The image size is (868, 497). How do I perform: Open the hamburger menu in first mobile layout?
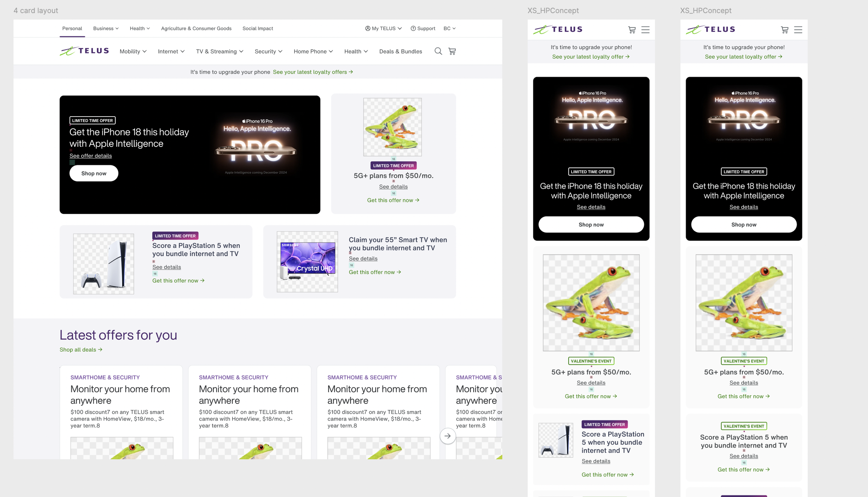point(645,30)
